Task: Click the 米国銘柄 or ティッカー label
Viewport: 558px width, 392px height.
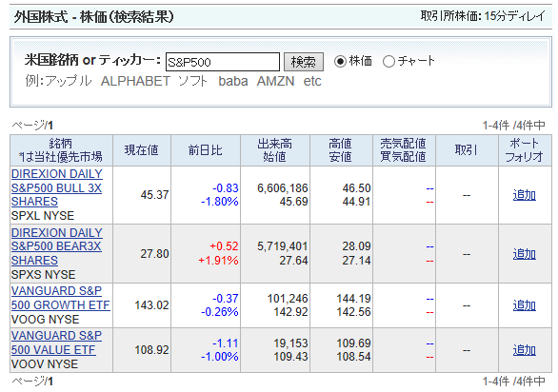Action: pos(92,60)
